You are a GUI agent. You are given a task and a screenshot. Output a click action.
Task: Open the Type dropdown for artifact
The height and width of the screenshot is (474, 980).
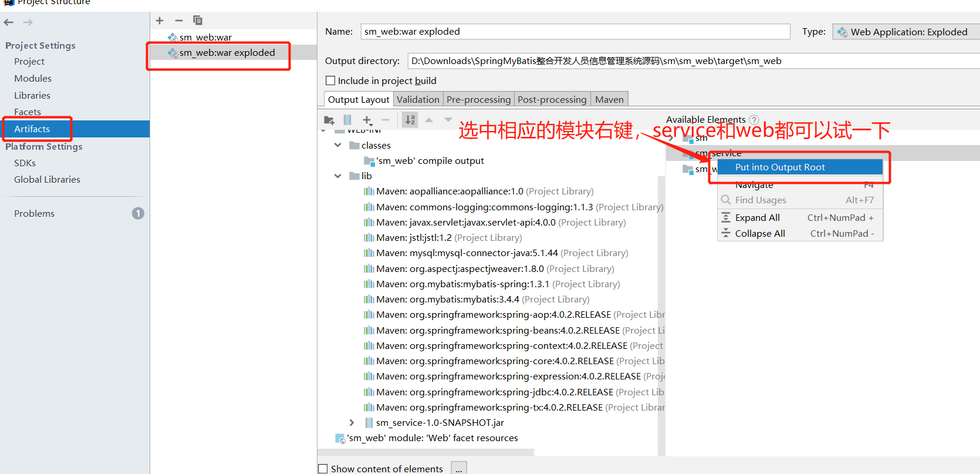pyautogui.click(x=906, y=32)
